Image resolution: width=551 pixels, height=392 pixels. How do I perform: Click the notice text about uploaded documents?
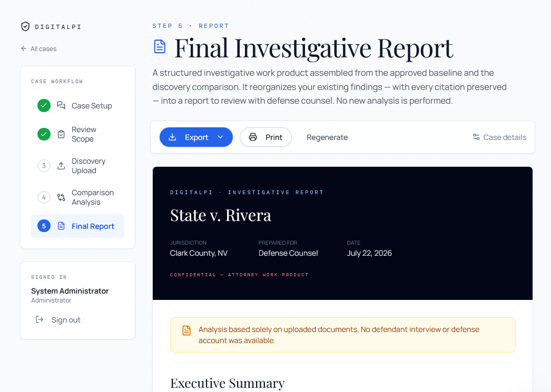coord(339,335)
